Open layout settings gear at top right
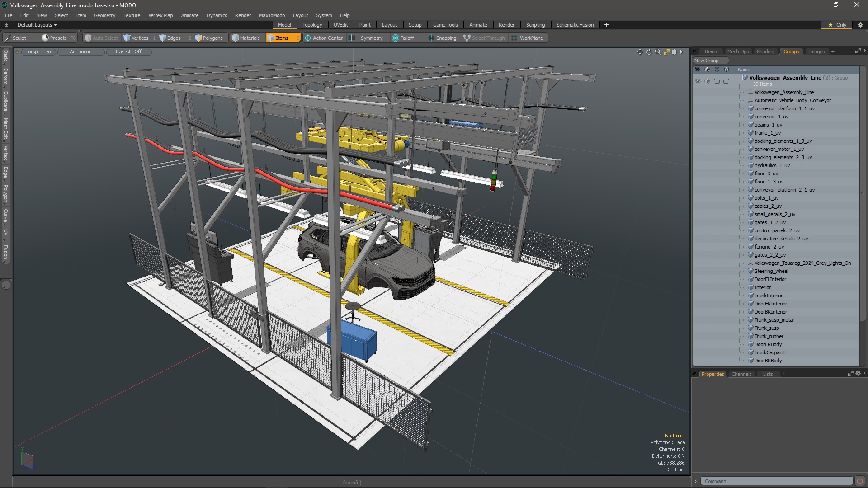868x488 pixels. (x=860, y=25)
